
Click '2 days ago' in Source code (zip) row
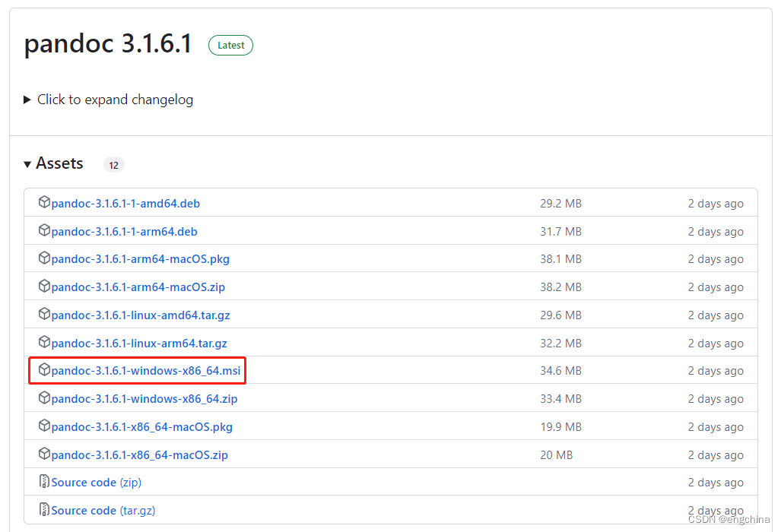coord(716,483)
